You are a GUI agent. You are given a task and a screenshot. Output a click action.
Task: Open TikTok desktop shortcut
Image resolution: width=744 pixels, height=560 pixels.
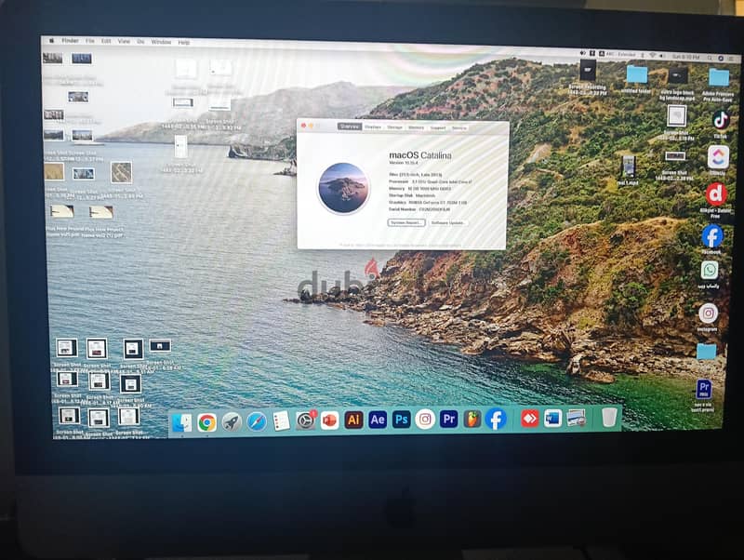tap(720, 121)
